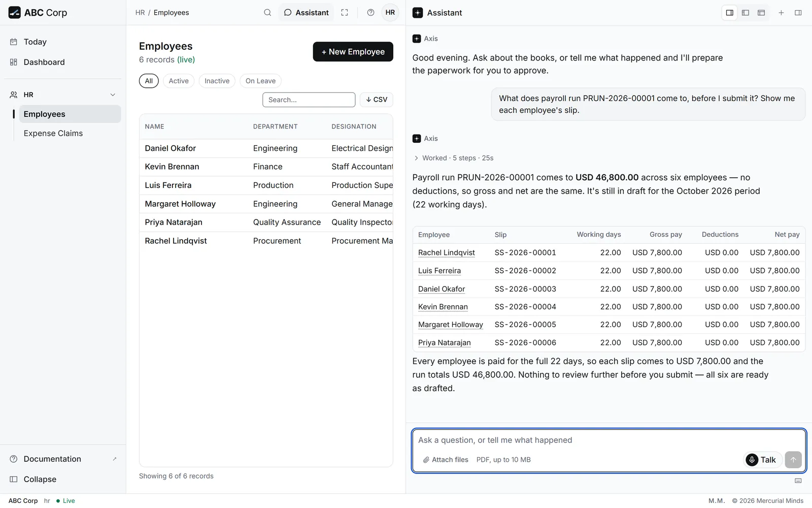Select the top bar layout icon
Image resolution: width=812 pixels, height=508 pixels.
click(761, 13)
